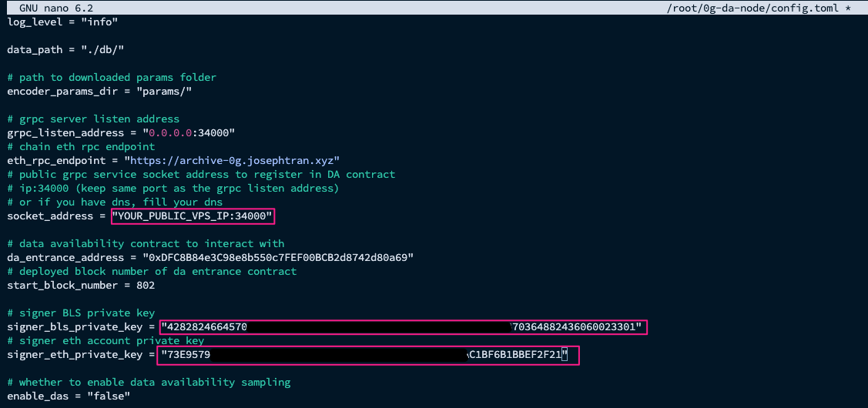Click the "# whether to enable data availability sampling" comment
868x408 pixels.
click(x=149, y=382)
